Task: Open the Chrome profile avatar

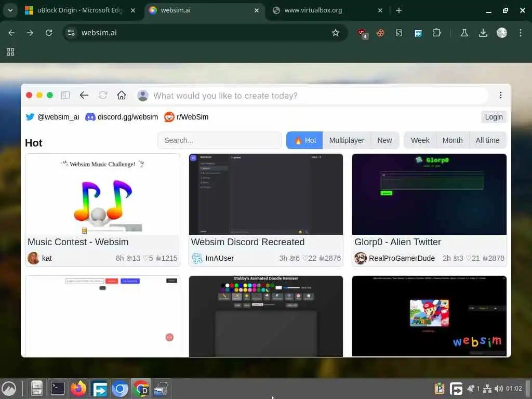Action: 501,33
